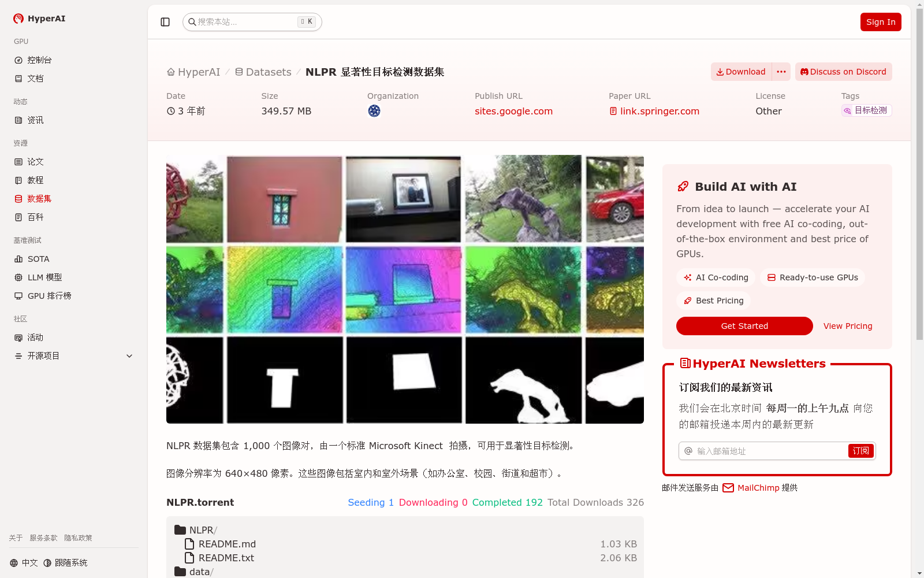924x578 pixels.
Task: Click the Build AI rocket icon
Action: [x=683, y=187]
